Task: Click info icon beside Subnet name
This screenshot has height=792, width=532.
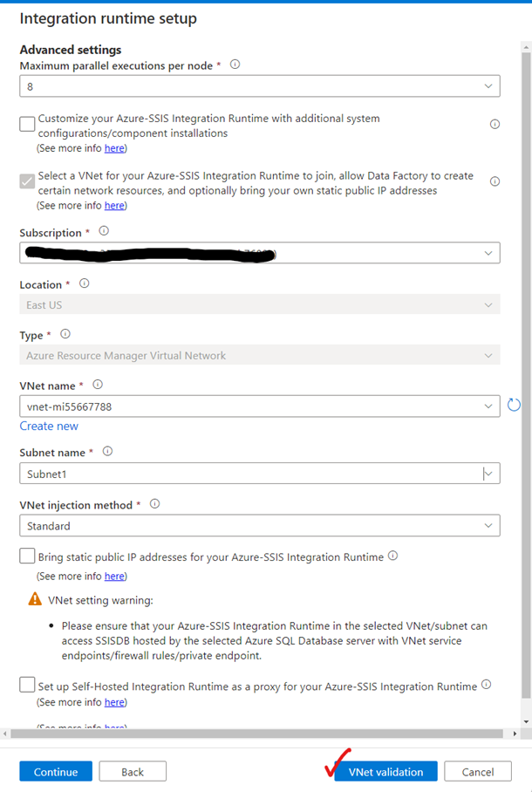Action: click(x=107, y=452)
